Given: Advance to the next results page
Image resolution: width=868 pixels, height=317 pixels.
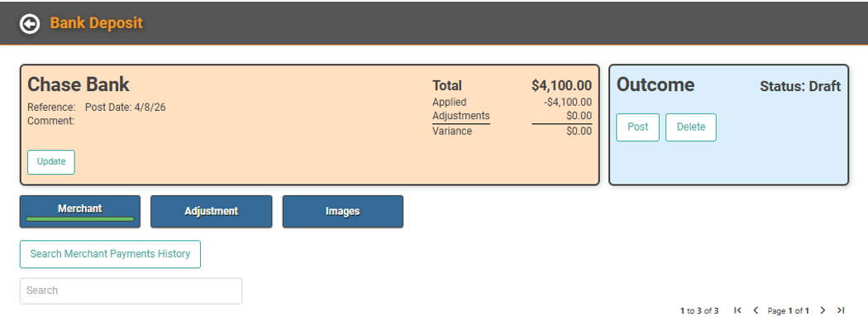Looking at the screenshot, I should point(823,310).
